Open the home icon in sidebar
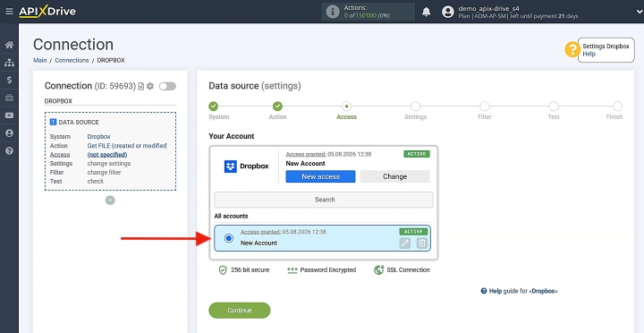 (x=9, y=45)
